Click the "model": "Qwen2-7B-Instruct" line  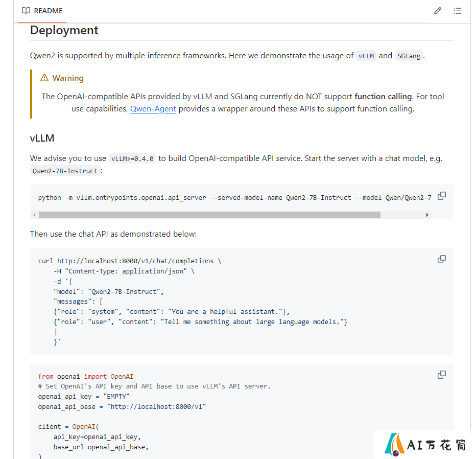(109, 292)
